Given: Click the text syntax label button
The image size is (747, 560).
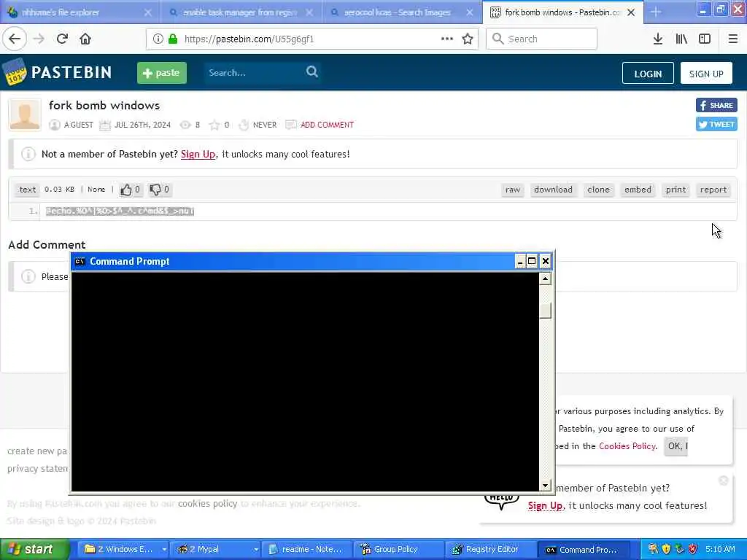Looking at the screenshot, I should pos(27,190).
